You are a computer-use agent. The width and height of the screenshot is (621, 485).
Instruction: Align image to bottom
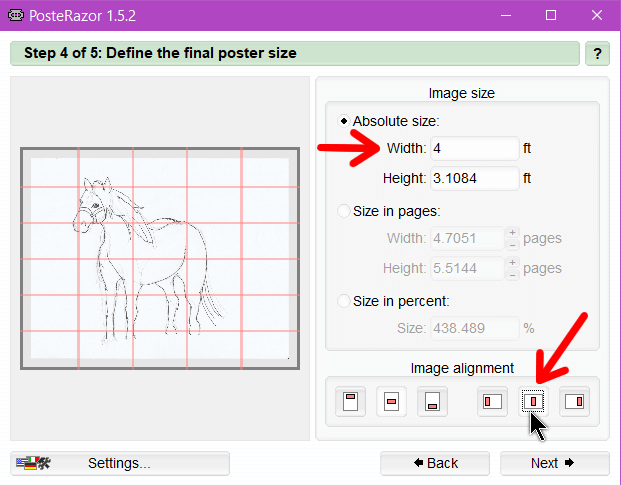click(432, 402)
